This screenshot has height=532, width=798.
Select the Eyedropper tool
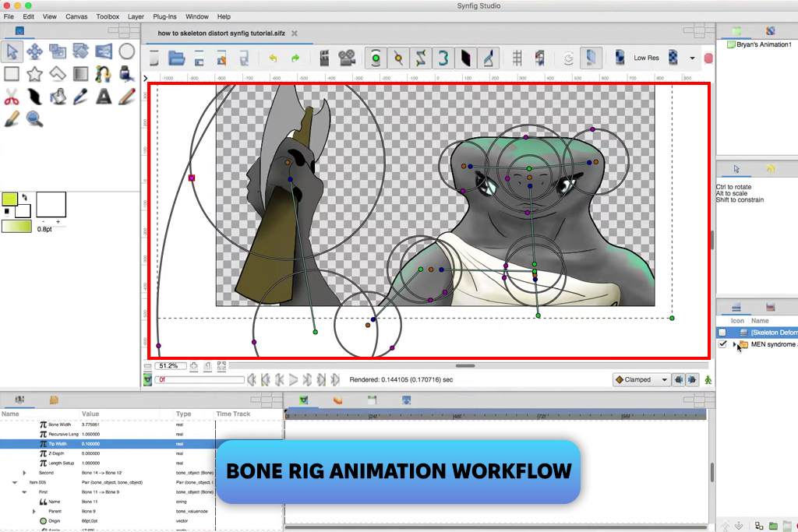click(x=80, y=97)
